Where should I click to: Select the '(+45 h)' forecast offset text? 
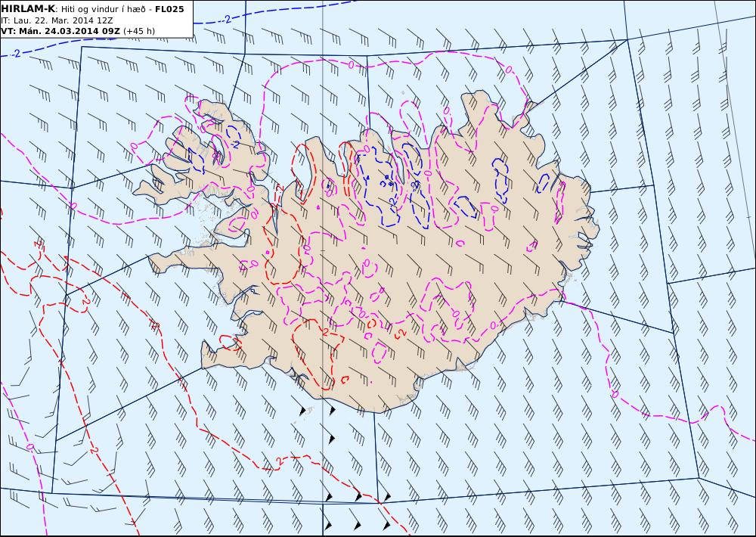[x=139, y=31]
